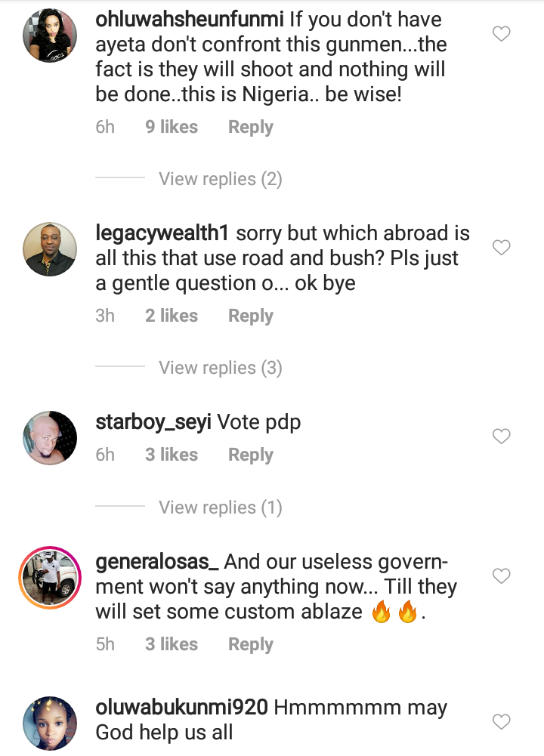Viewport: 544px width, 756px height.
Task: Expand View replies (3) under legacywealth1
Action: coord(220,368)
